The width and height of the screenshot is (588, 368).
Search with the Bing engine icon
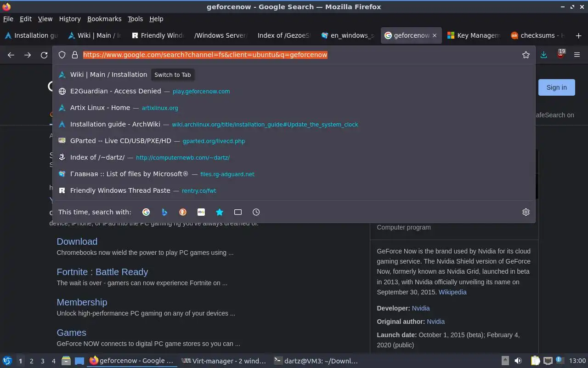click(x=164, y=212)
